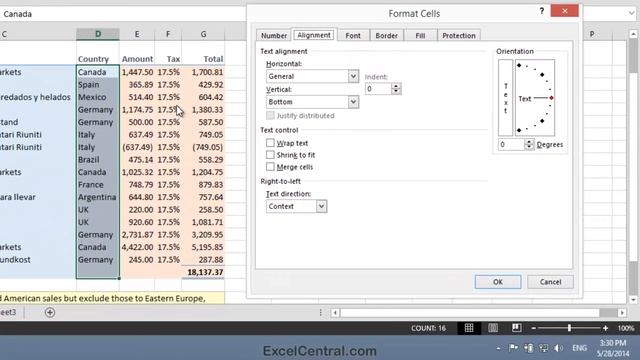This screenshot has height=360, width=640.
Task: Click the (749.05) total cell
Action: click(203, 147)
